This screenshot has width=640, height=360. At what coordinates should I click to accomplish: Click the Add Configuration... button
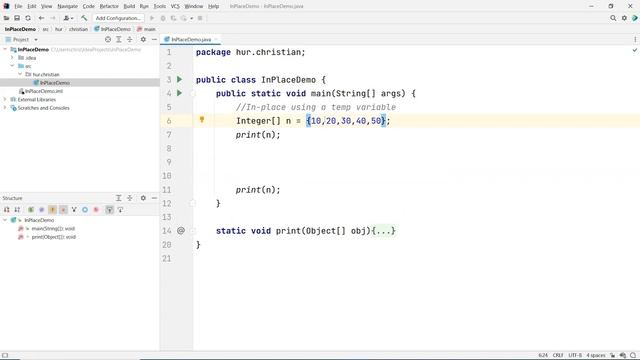click(118, 18)
